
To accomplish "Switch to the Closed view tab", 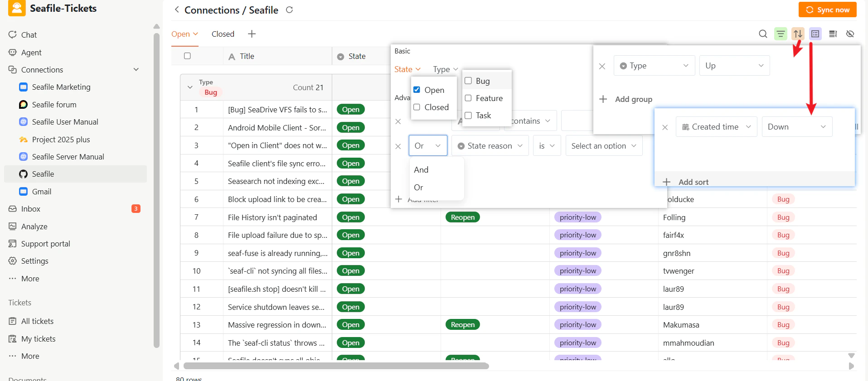I will coord(223,34).
